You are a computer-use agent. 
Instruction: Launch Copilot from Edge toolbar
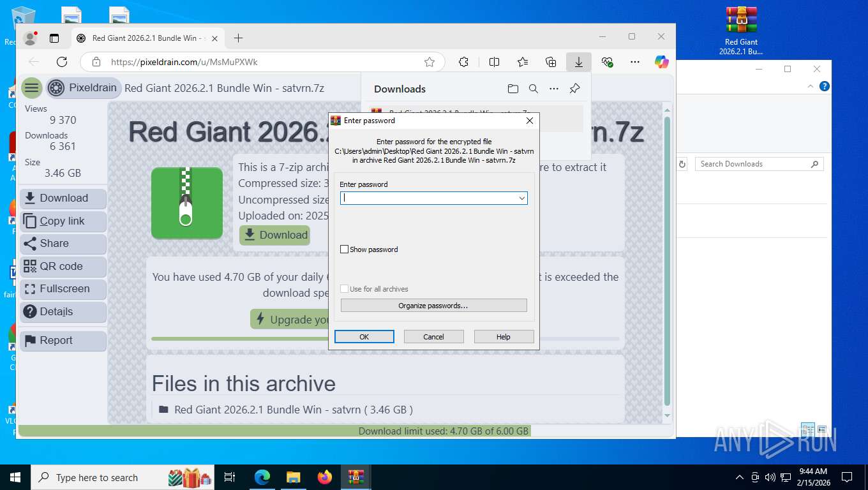[662, 62]
